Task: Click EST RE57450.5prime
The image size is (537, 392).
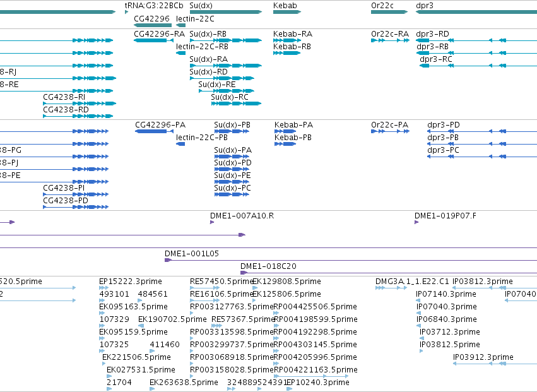Action: tap(205, 288)
